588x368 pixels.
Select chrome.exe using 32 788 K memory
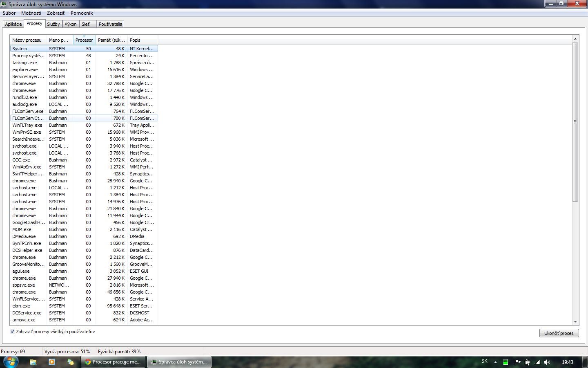click(84, 83)
